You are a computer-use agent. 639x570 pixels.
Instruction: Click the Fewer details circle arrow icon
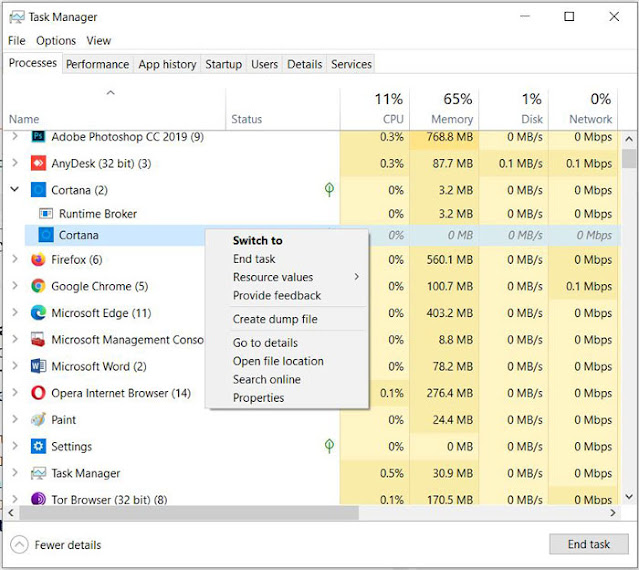19,544
